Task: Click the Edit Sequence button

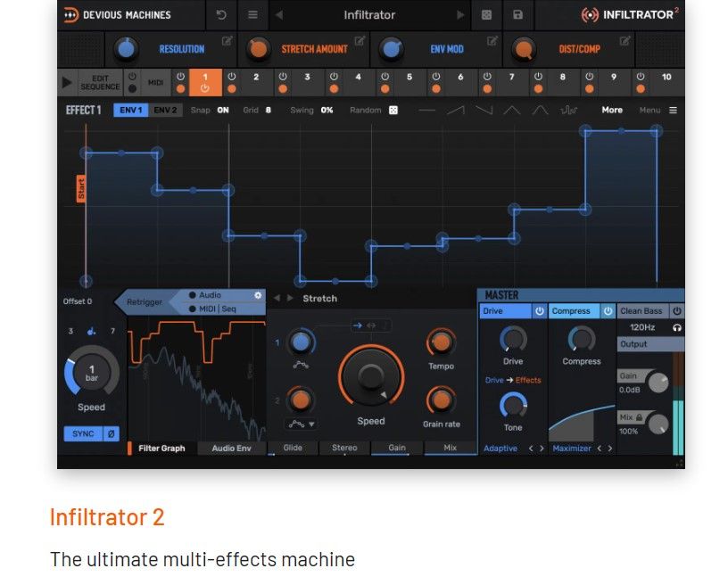Action: click(x=100, y=83)
